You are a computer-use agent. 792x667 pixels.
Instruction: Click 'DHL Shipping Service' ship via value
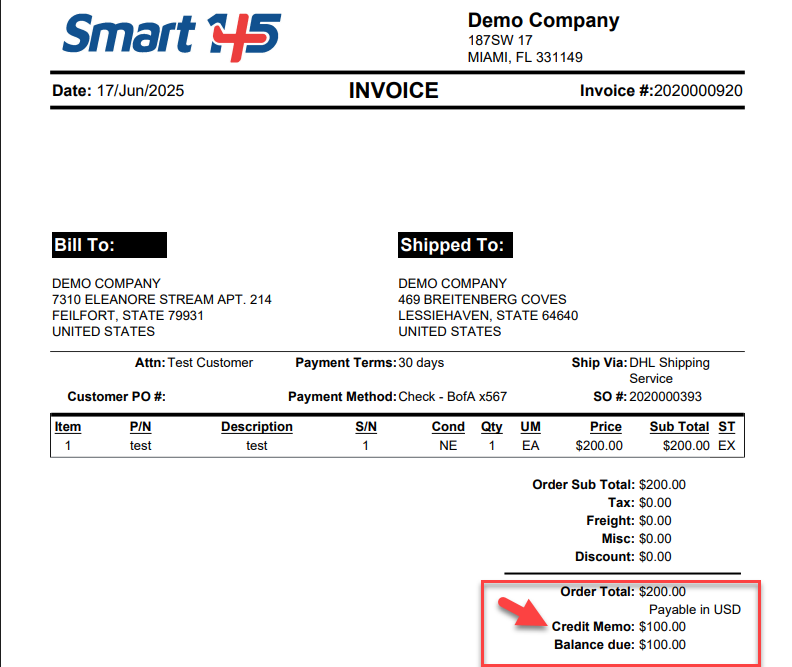pos(669,371)
